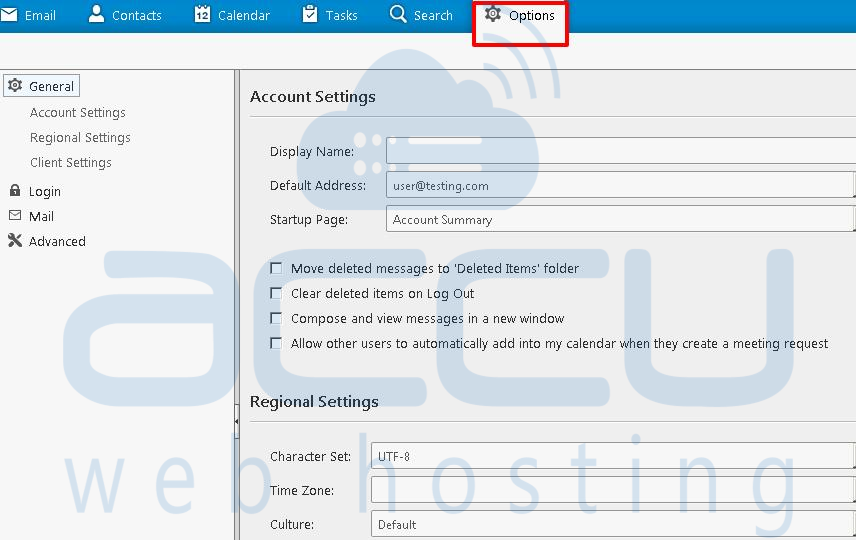The image size is (856, 540).
Task: Collapse the sidebar with the splitter arrow
Action: point(236,422)
